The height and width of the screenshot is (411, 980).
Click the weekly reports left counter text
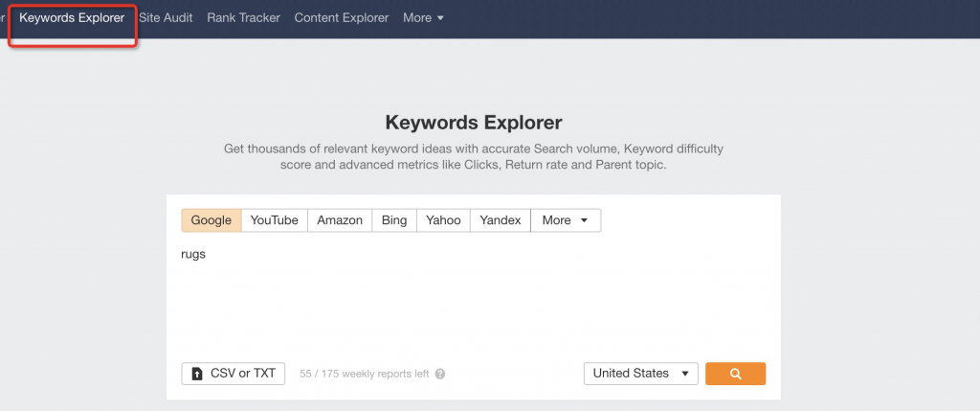365,374
